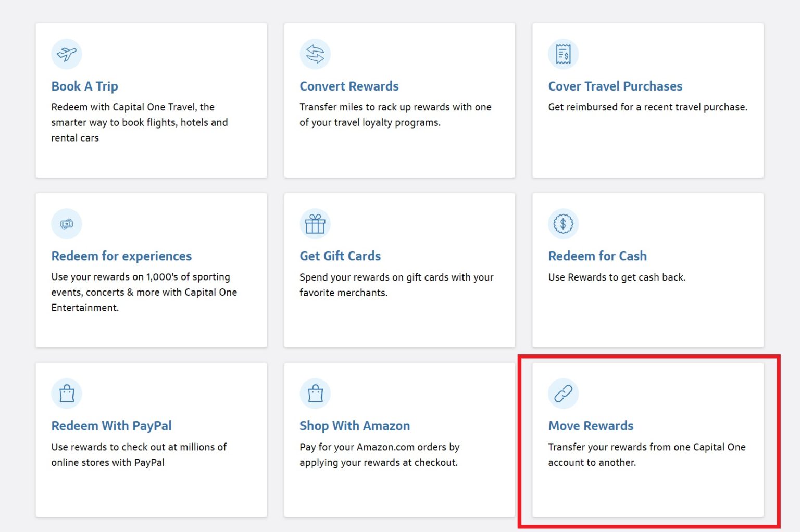Choose the Get Gift Cards heading
The width and height of the screenshot is (800, 532).
pyautogui.click(x=340, y=256)
